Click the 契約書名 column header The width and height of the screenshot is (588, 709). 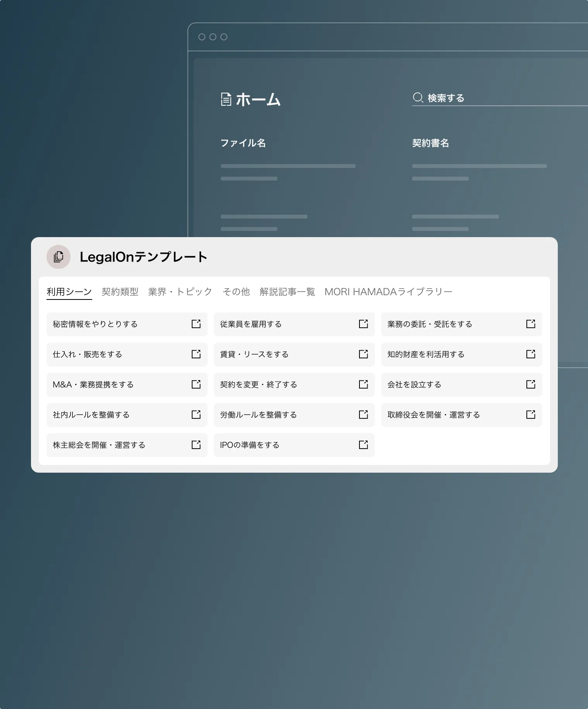431,143
